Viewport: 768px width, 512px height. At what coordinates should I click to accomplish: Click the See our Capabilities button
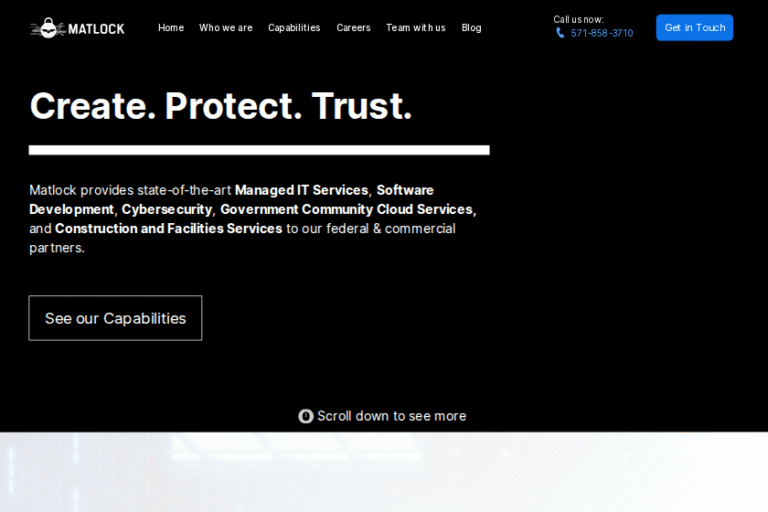[115, 318]
